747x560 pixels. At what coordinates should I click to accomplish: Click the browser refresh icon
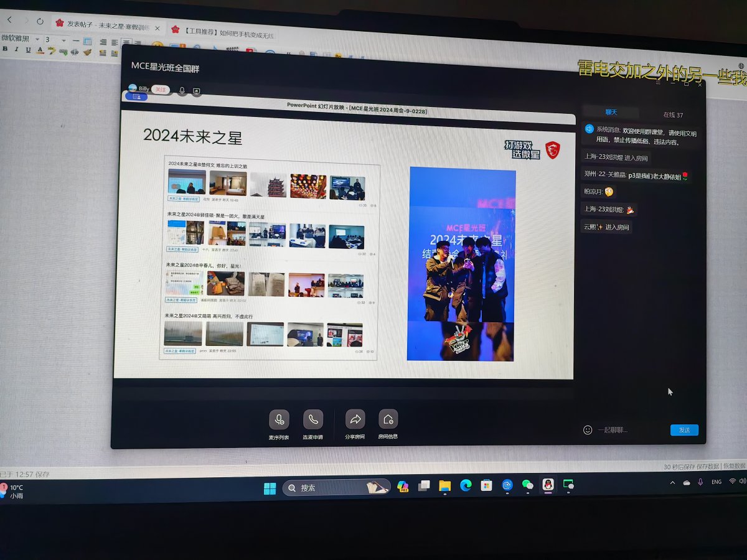pyautogui.click(x=40, y=21)
